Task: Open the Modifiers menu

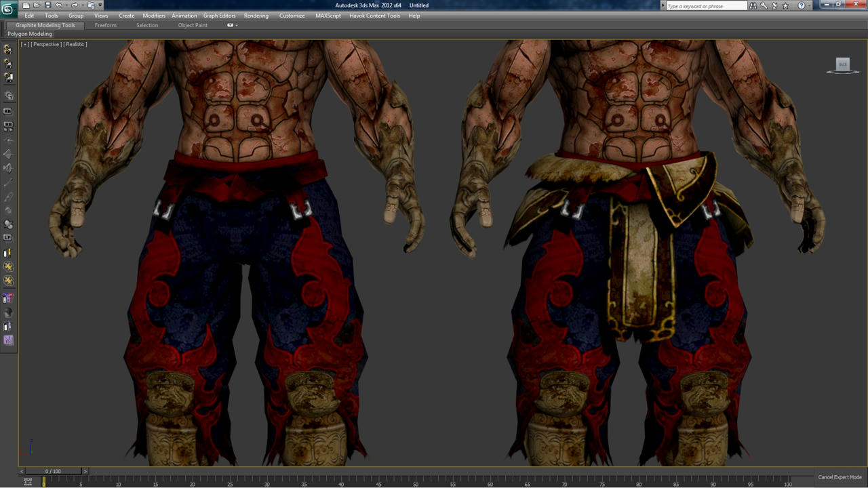Action: point(154,16)
